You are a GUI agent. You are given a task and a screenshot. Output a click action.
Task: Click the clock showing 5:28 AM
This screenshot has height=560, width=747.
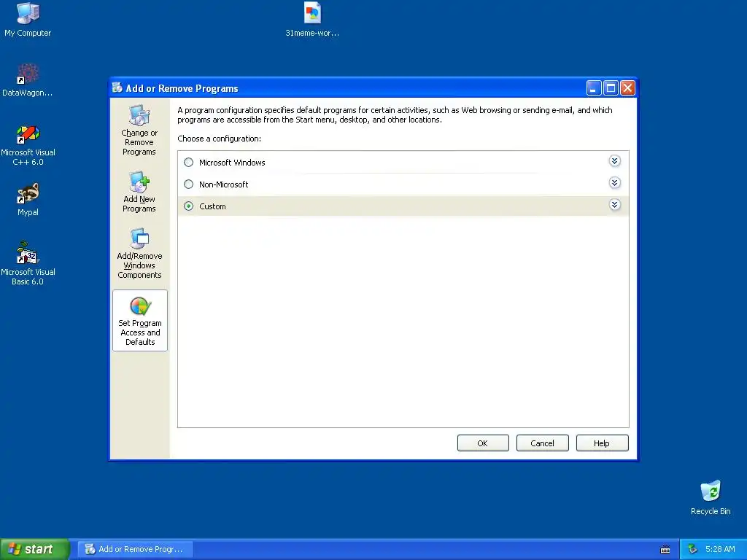(x=720, y=549)
